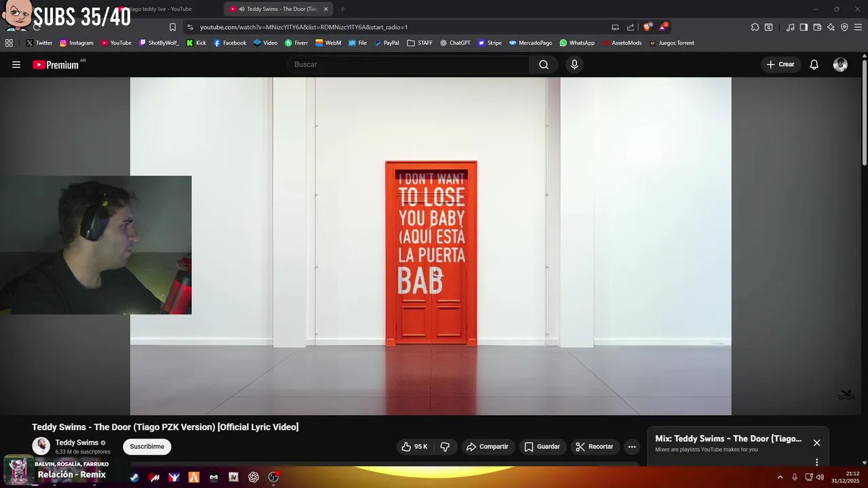This screenshot has height=488, width=868.
Task: Click the Crear button
Action: coord(780,64)
